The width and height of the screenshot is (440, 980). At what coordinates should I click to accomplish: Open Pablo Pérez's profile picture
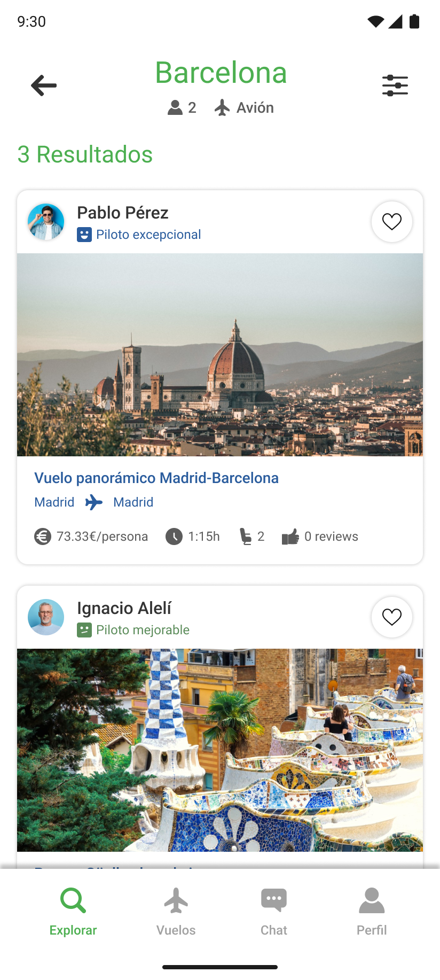46,222
